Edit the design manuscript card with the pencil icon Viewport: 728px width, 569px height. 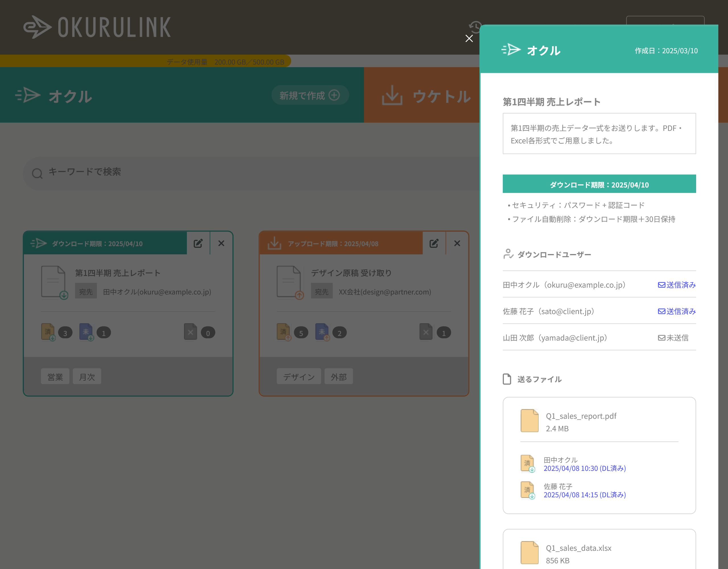click(434, 243)
